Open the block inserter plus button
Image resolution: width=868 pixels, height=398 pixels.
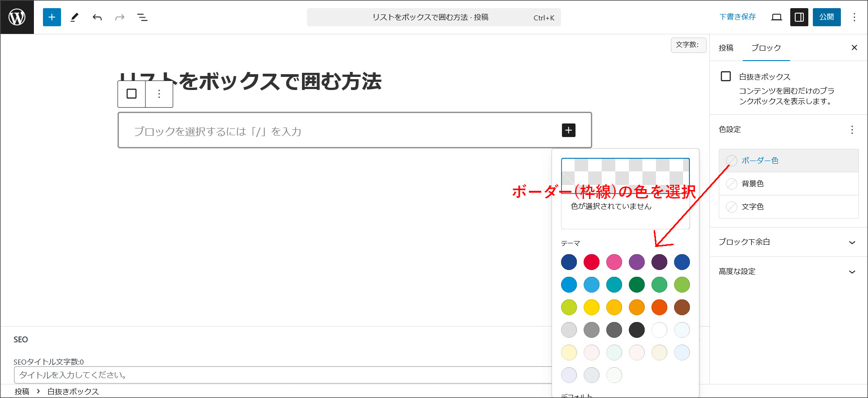[52, 17]
